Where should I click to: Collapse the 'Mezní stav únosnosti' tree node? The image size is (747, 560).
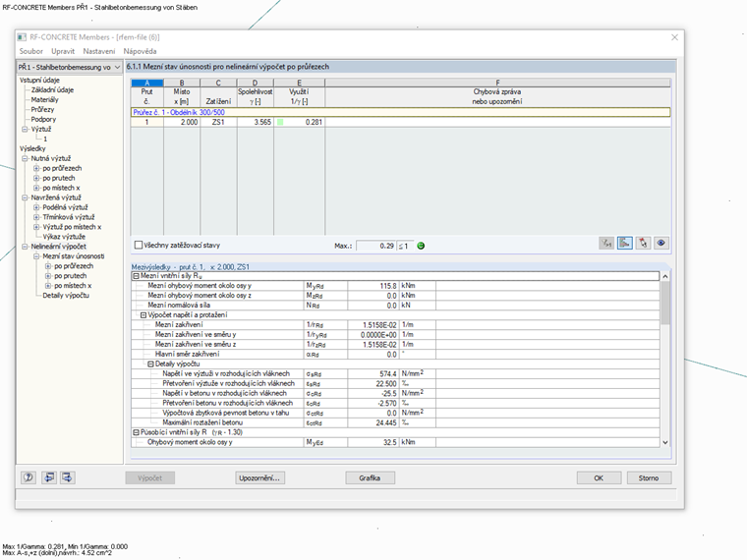coord(36,256)
